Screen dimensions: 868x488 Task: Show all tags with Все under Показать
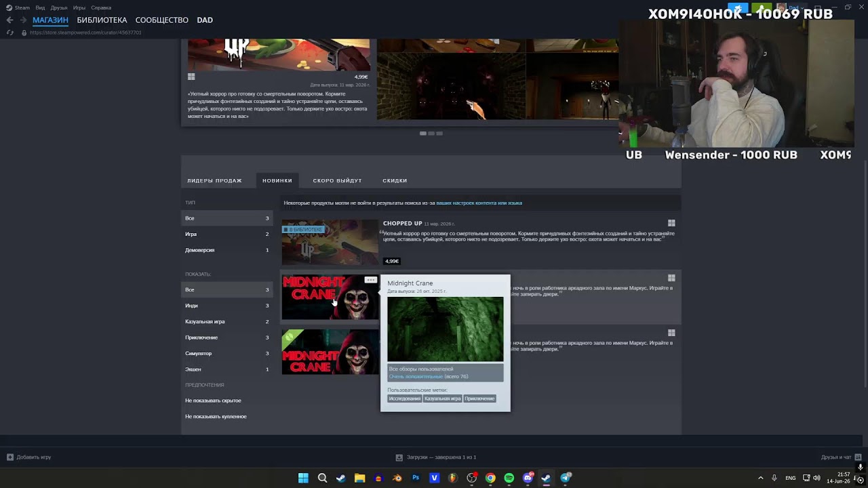point(227,289)
